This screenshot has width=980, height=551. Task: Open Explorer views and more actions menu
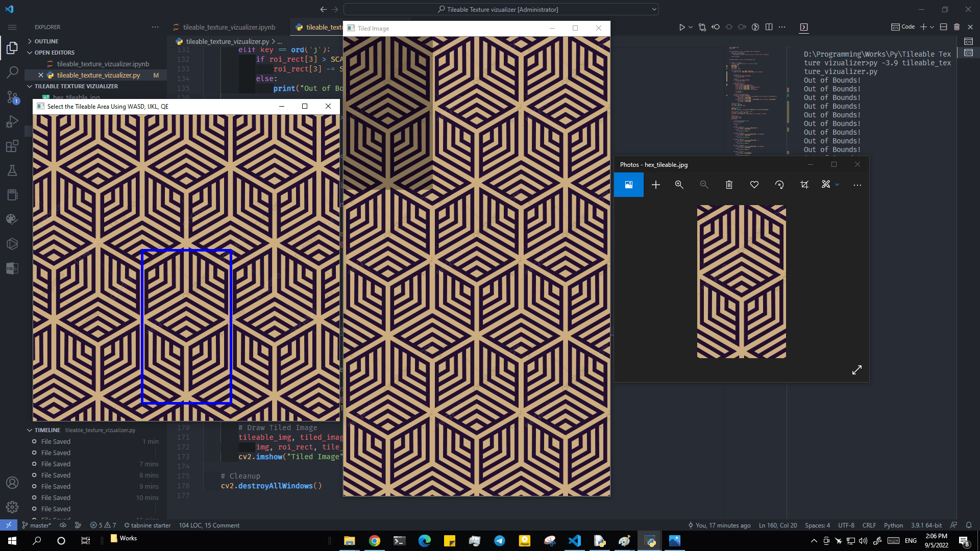click(155, 27)
